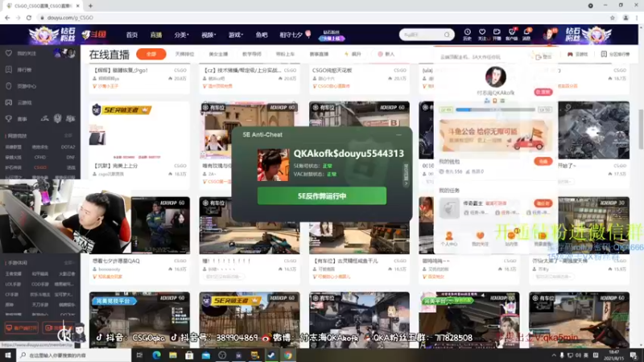Open the 客户端 client download icon
This screenshot has height=362, width=644.
pyautogui.click(x=511, y=34)
